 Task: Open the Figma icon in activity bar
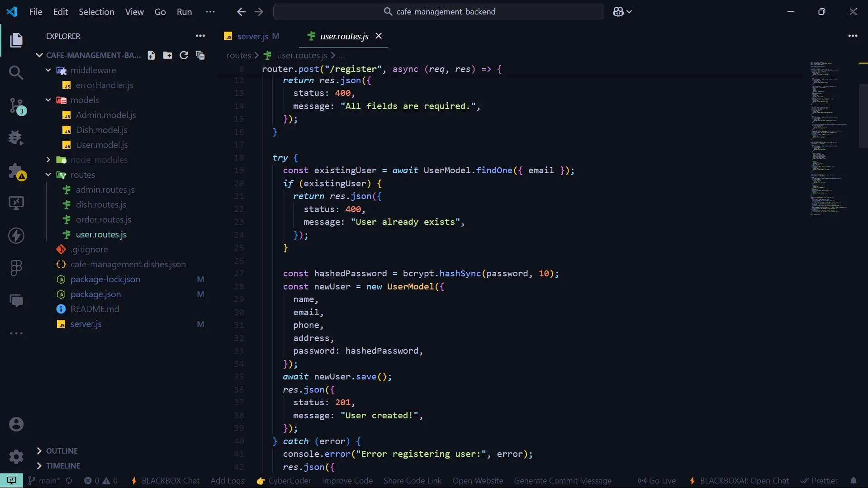click(x=16, y=268)
